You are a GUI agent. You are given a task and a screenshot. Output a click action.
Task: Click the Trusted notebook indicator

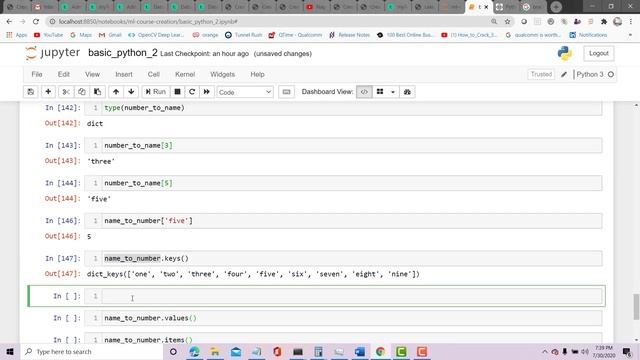[x=541, y=74]
